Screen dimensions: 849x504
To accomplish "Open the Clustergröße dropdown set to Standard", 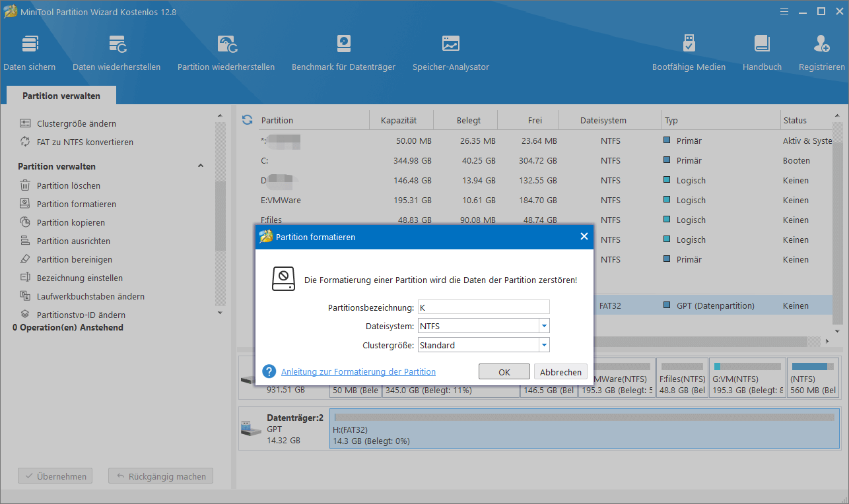I will [x=484, y=345].
